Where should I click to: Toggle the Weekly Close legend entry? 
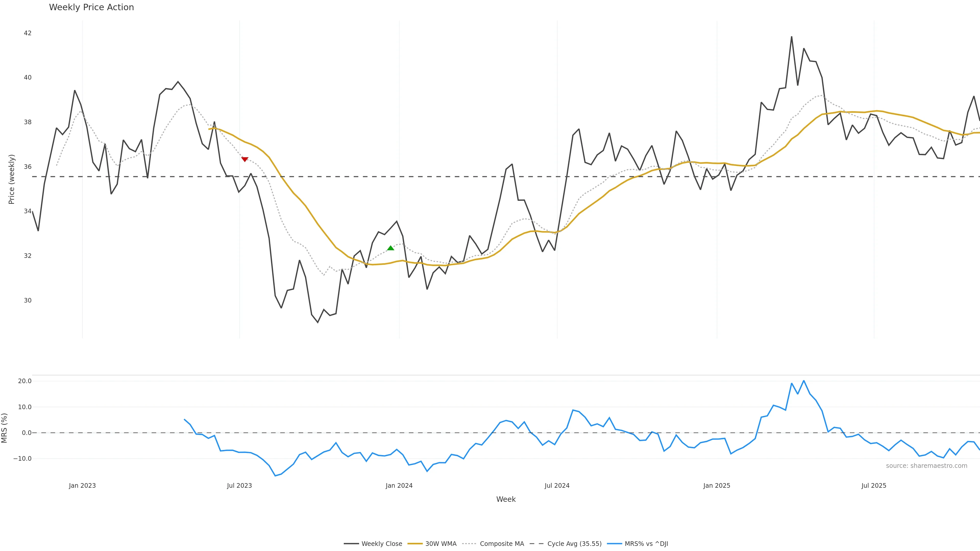click(373, 544)
